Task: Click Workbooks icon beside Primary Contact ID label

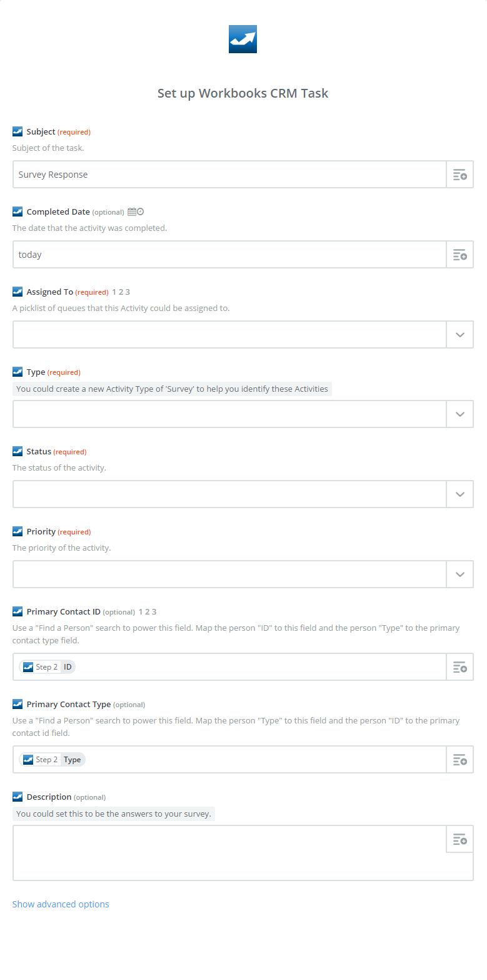Action: pyautogui.click(x=18, y=612)
